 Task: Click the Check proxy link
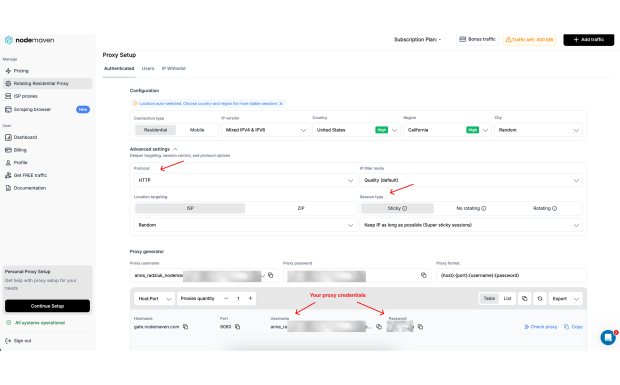click(541, 327)
